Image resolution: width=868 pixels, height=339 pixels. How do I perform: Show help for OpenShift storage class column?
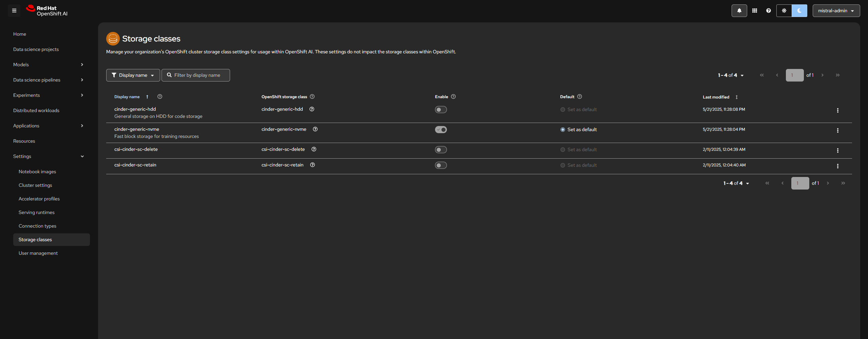pyautogui.click(x=312, y=97)
